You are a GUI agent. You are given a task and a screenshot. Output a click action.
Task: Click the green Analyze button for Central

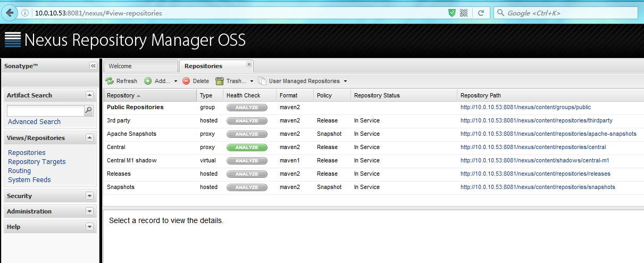tap(247, 147)
